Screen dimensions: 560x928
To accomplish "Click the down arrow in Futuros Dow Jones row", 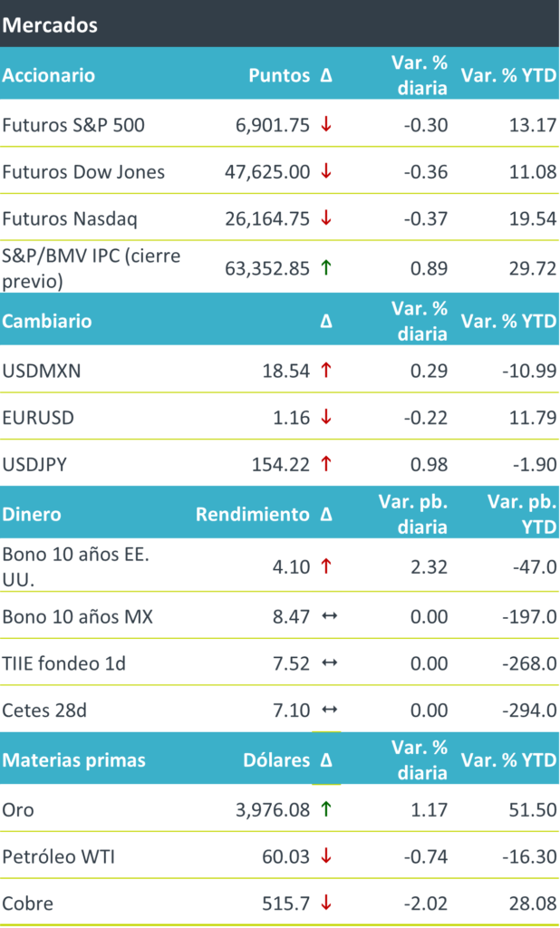I will click(x=326, y=172).
